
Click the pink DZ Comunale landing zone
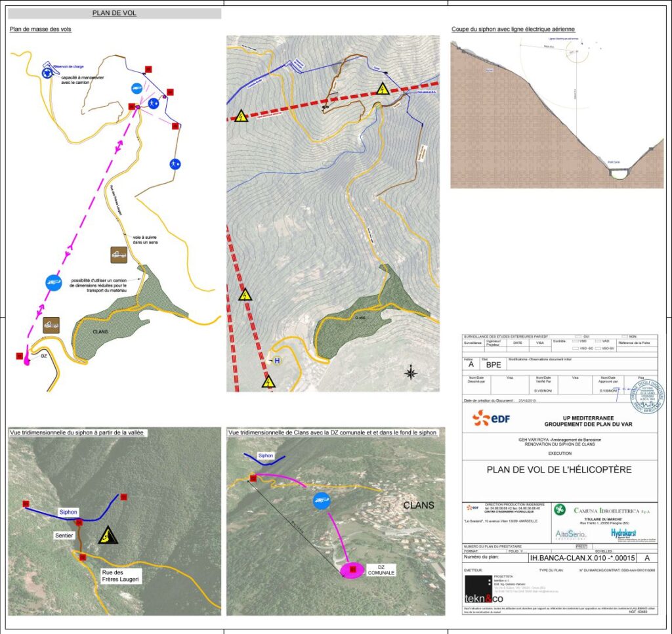click(352, 570)
